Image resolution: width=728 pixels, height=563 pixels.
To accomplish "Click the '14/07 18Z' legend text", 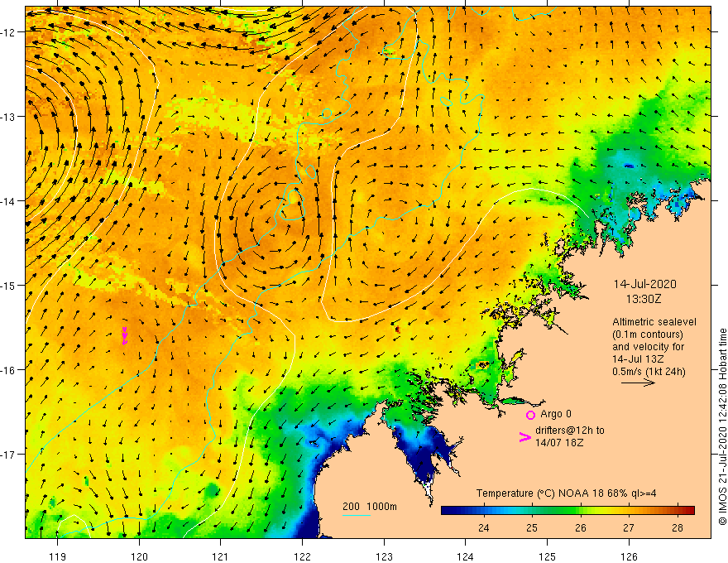I will tap(559, 443).
